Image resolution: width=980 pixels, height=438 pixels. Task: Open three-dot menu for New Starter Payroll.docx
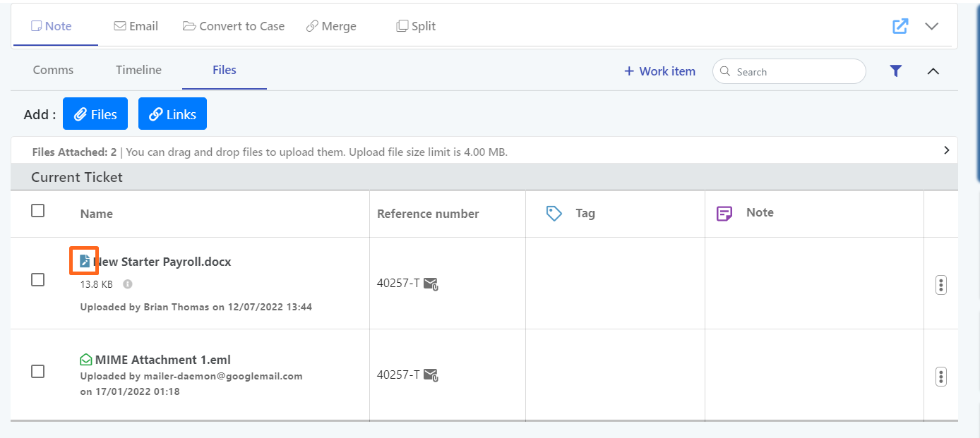click(940, 285)
